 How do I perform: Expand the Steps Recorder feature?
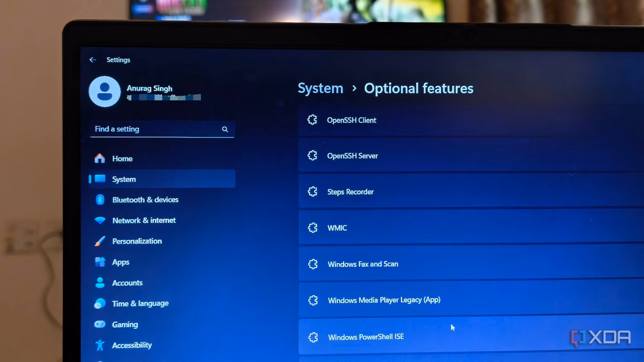(x=471, y=191)
